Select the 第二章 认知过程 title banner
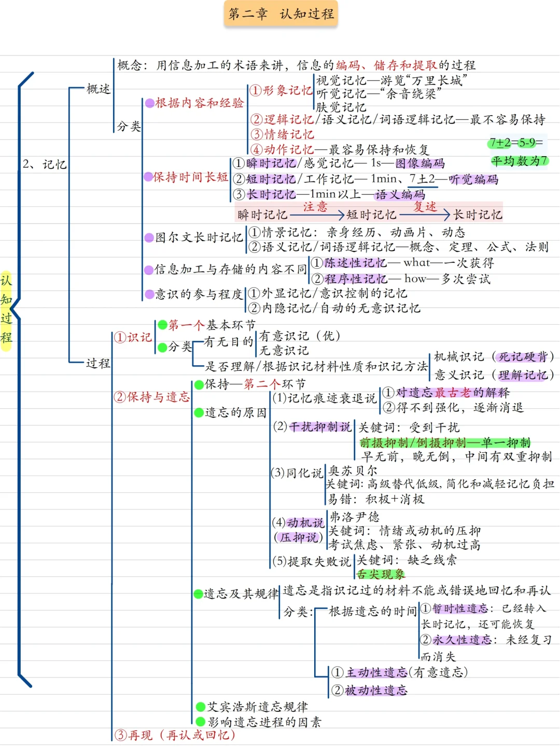The image size is (560, 747). [280, 14]
